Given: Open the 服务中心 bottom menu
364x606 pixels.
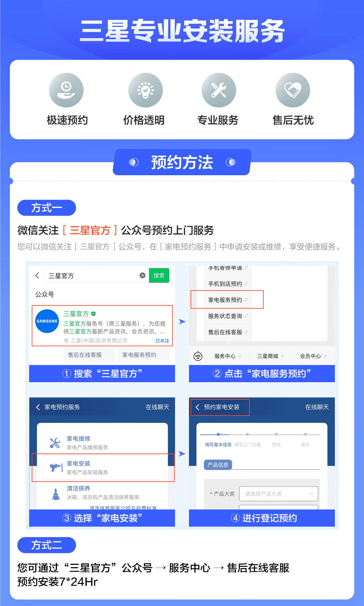Looking at the screenshot, I should click(228, 356).
